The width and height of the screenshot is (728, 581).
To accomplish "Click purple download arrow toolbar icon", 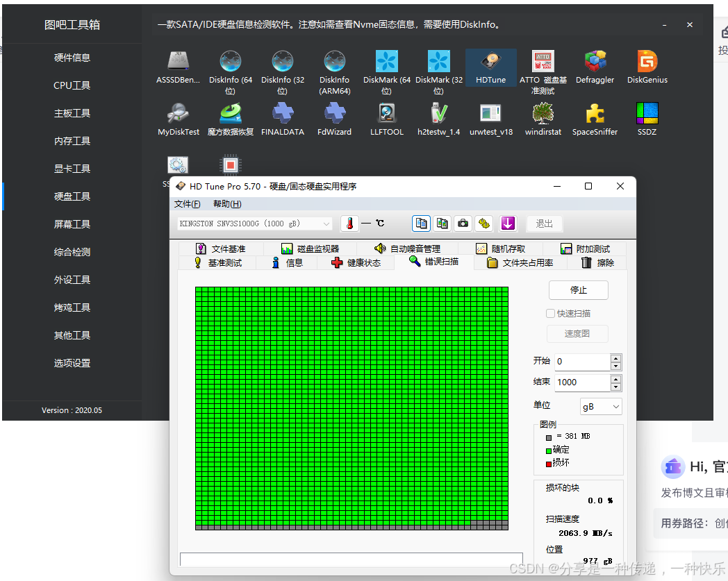I will [508, 224].
